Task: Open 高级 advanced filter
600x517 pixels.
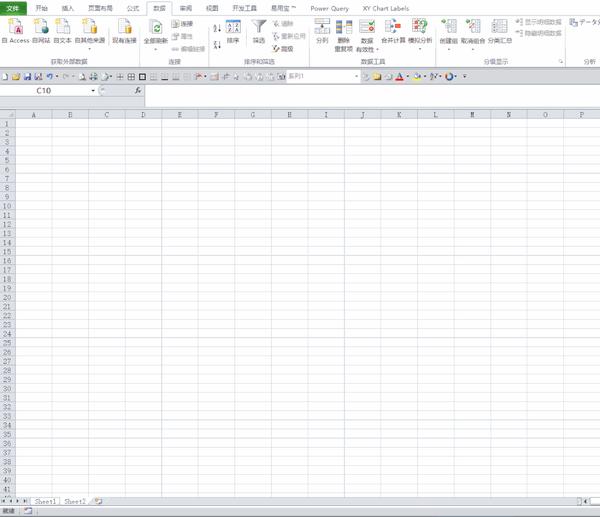Action: [283, 49]
